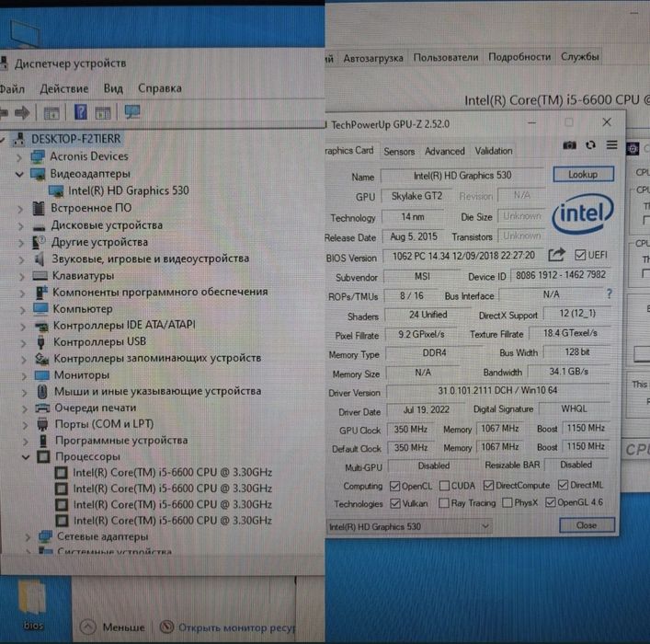Toggle the CUDA checkbox
650x644 pixels.
(x=444, y=486)
